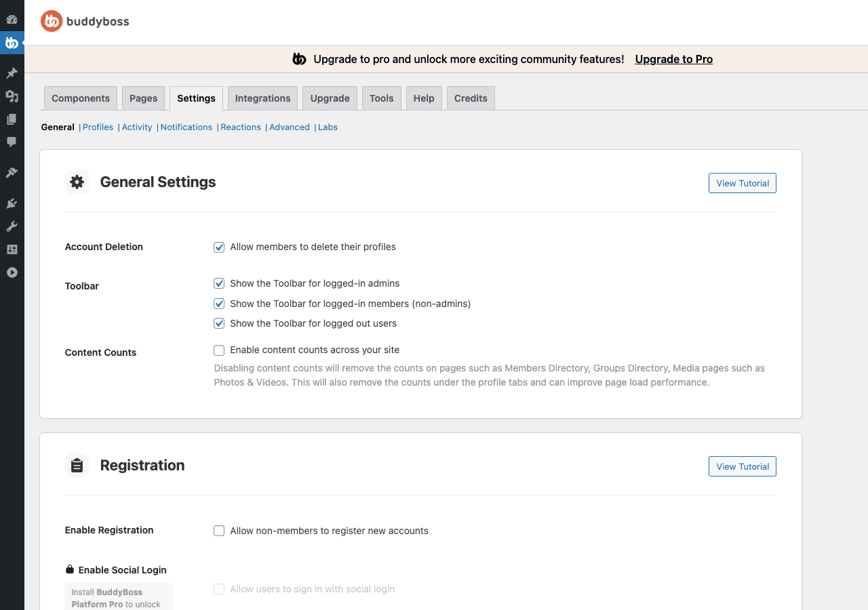The height and width of the screenshot is (610, 868).
Task: Switch to the Components tab
Action: click(x=81, y=98)
